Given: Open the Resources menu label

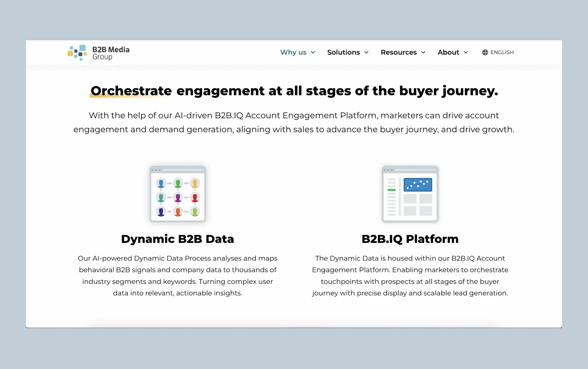Looking at the screenshot, I should click(399, 52).
